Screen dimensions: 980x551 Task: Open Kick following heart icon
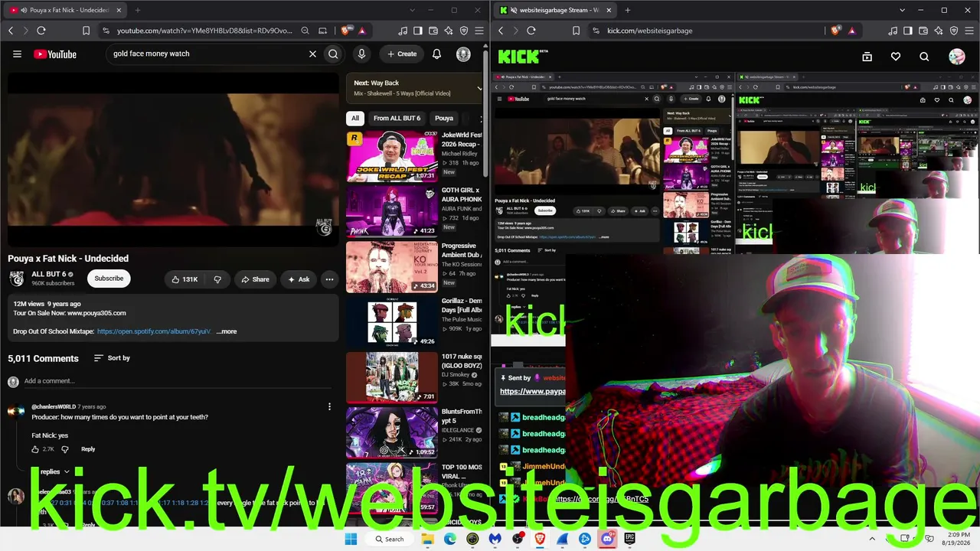pos(896,57)
